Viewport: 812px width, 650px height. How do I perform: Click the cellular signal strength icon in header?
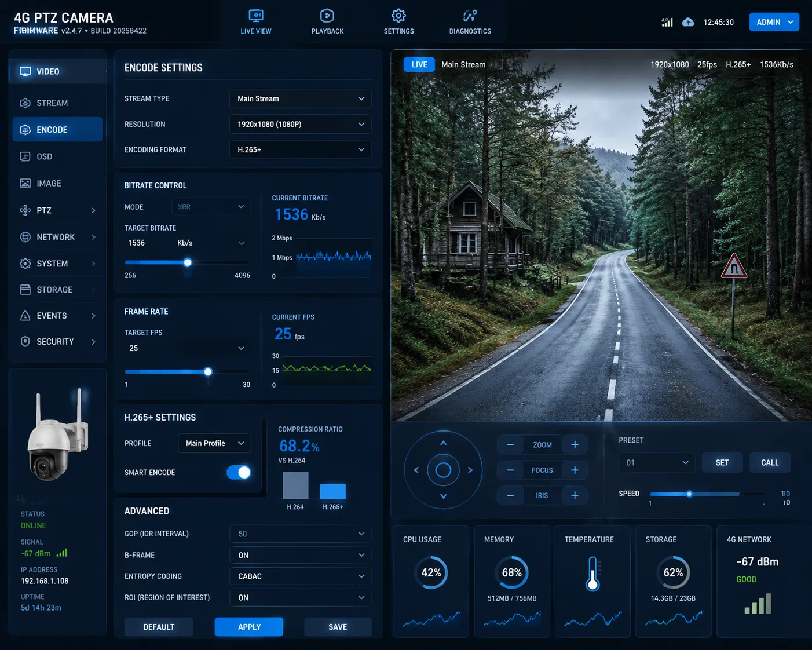(x=667, y=22)
